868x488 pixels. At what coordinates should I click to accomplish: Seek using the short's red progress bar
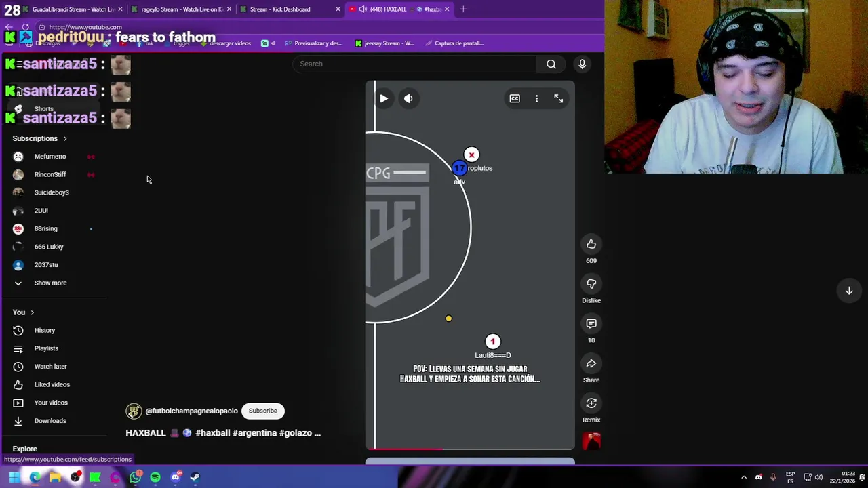pyautogui.click(x=470, y=449)
